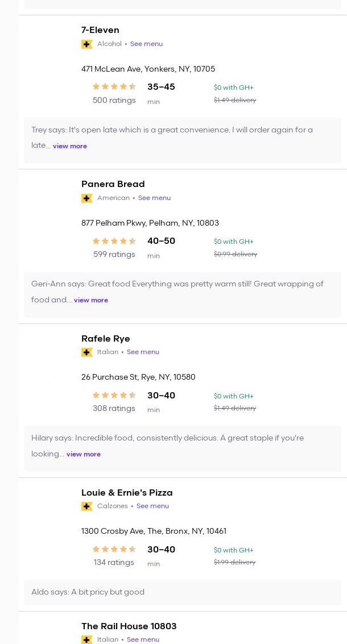Screen dimensions: 347x644
Task: Open Louie & Ernie's Pizza See menu link
Action: pos(152,506)
